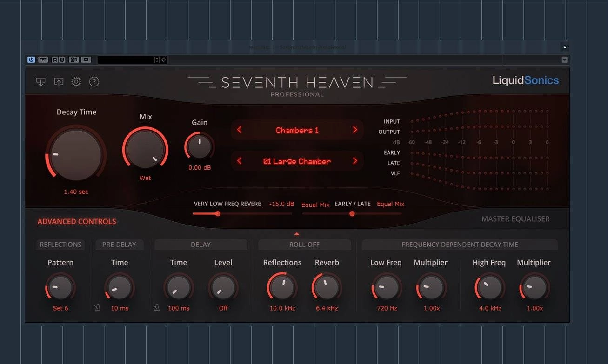
Task: Switch A/B comparison with the AB button
Action: point(74,60)
